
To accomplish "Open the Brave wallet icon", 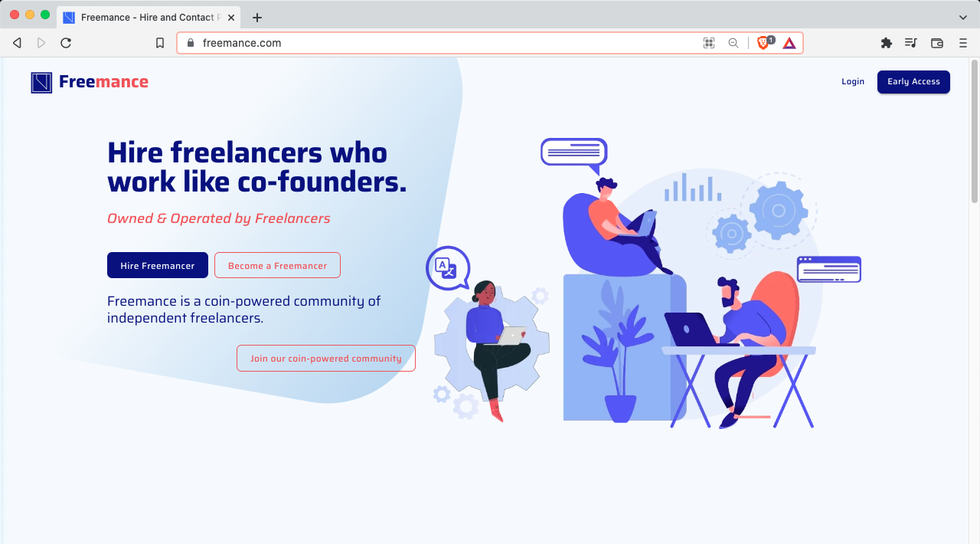I will (x=936, y=43).
